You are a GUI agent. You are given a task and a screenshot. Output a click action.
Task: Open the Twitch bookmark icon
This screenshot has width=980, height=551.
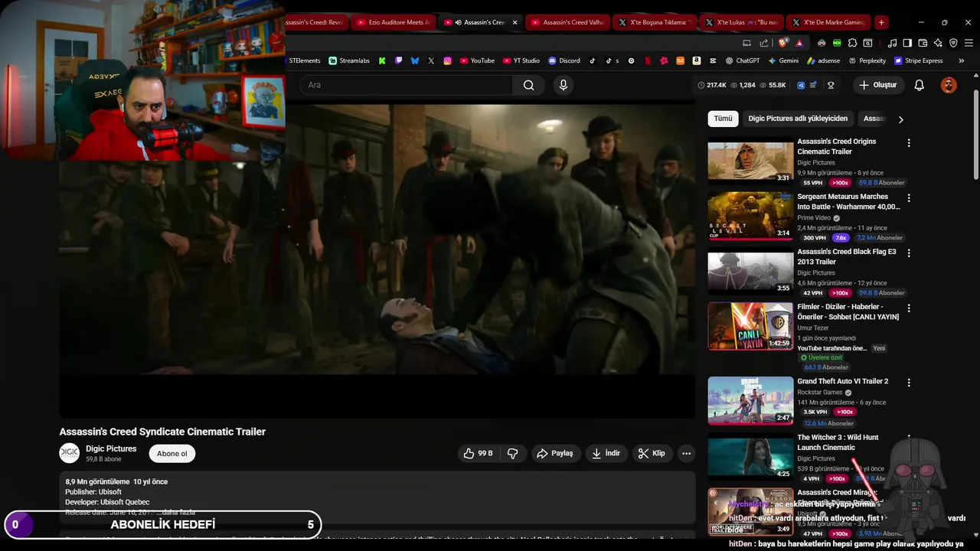pos(398,60)
